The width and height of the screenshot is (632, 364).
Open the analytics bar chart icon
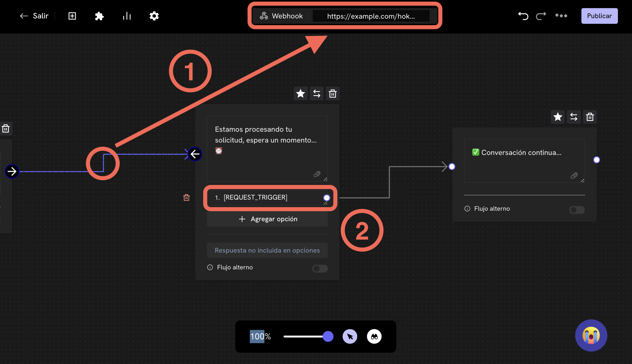127,16
